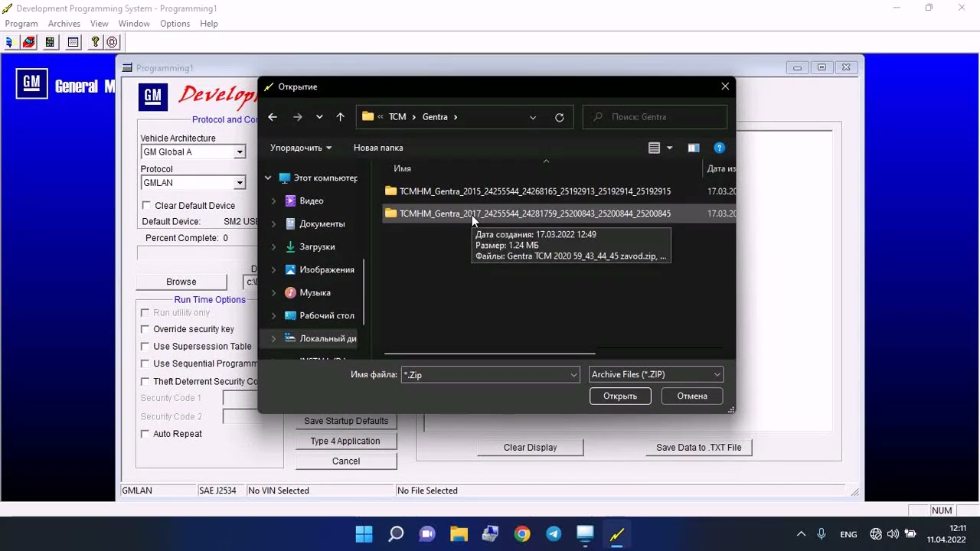Click Новая папка button

coord(378,148)
